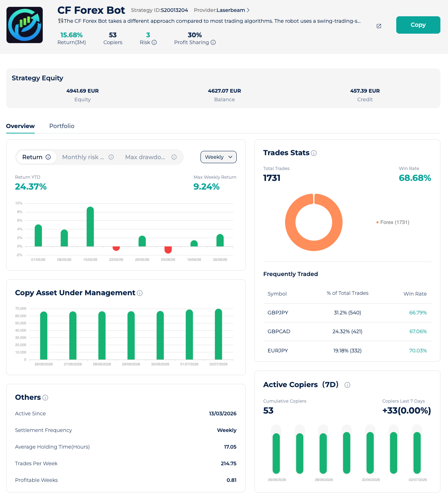Open the Laserbeam provider link

(231, 10)
